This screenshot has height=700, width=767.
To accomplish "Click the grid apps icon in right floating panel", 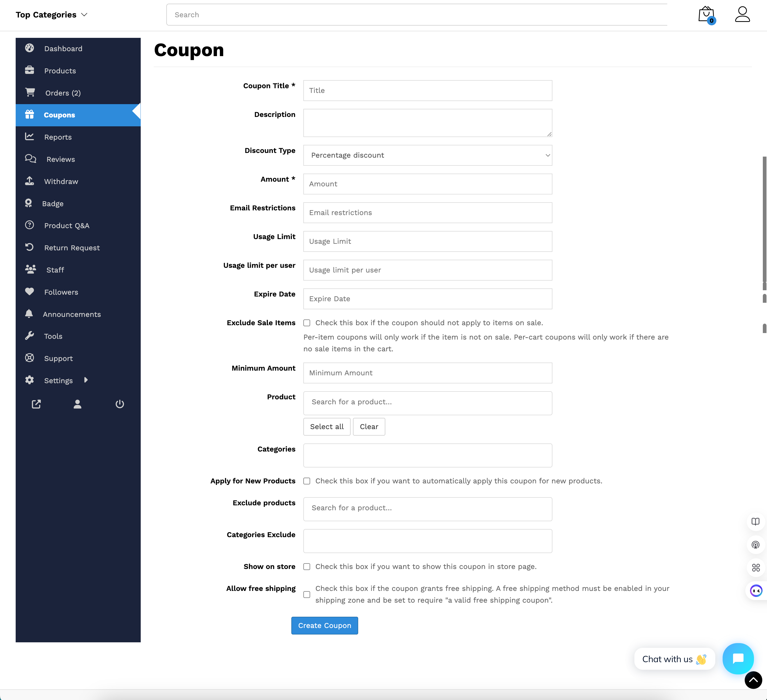I will 756,568.
